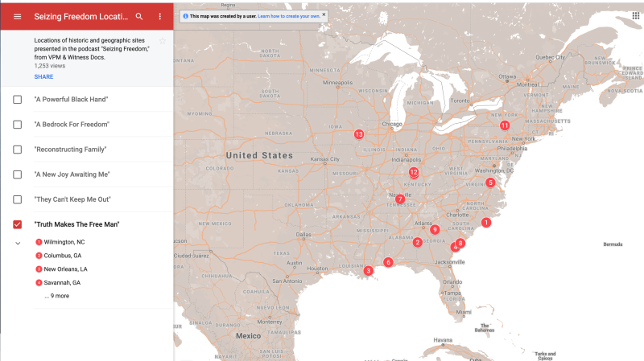Select map marker number 7 near Nashville
The width and height of the screenshot is (644, 361).
pos(399,199)
